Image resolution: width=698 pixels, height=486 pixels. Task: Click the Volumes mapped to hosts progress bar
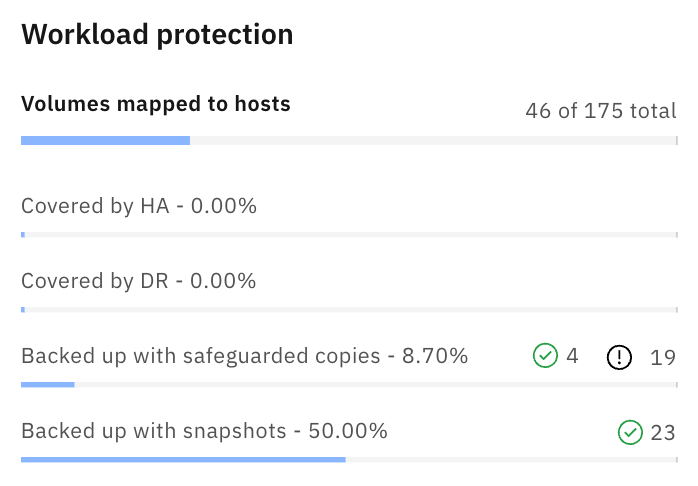click(x=349, y=141)
